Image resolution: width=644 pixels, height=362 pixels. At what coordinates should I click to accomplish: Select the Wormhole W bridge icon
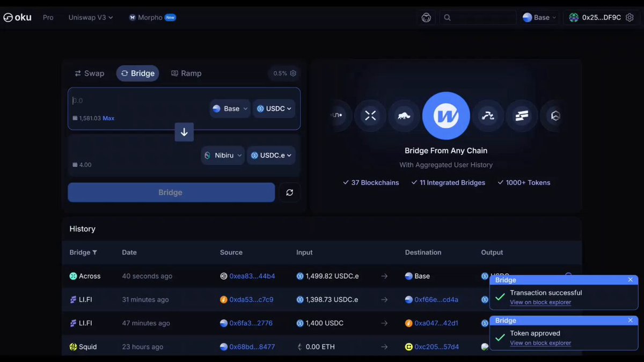(x=446, y=116)
